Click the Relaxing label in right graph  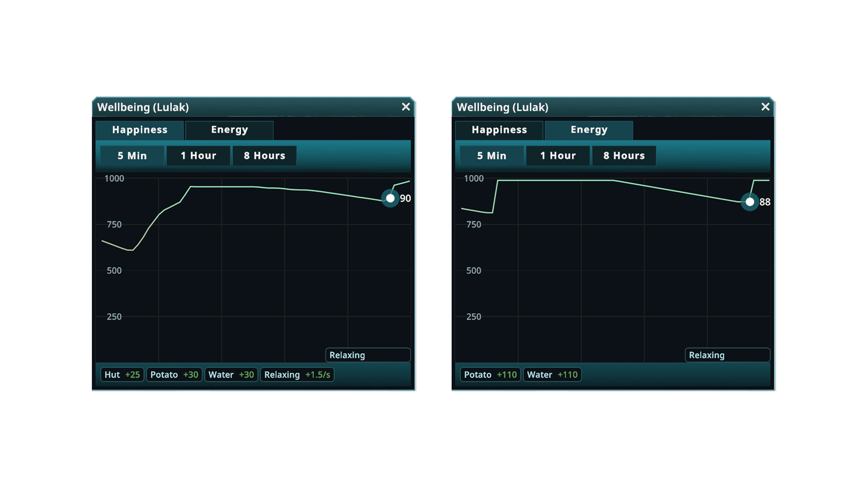tap(727, 355)
